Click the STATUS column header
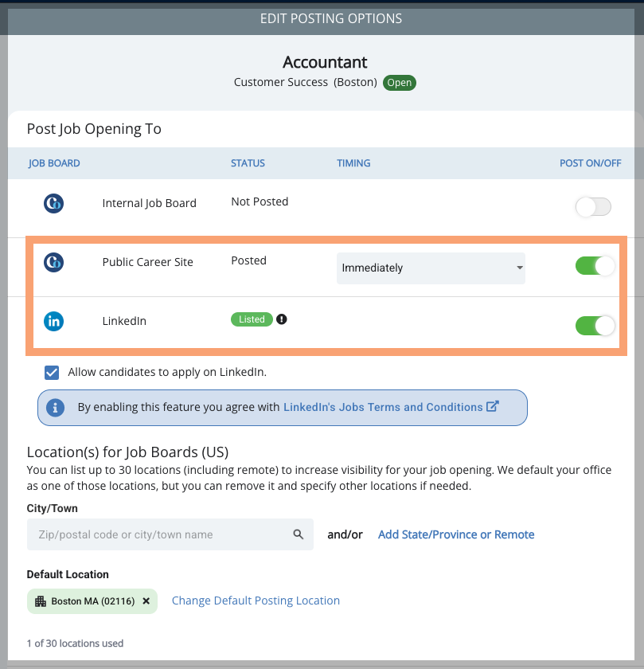644x669 pixels. tap(248, 163)
